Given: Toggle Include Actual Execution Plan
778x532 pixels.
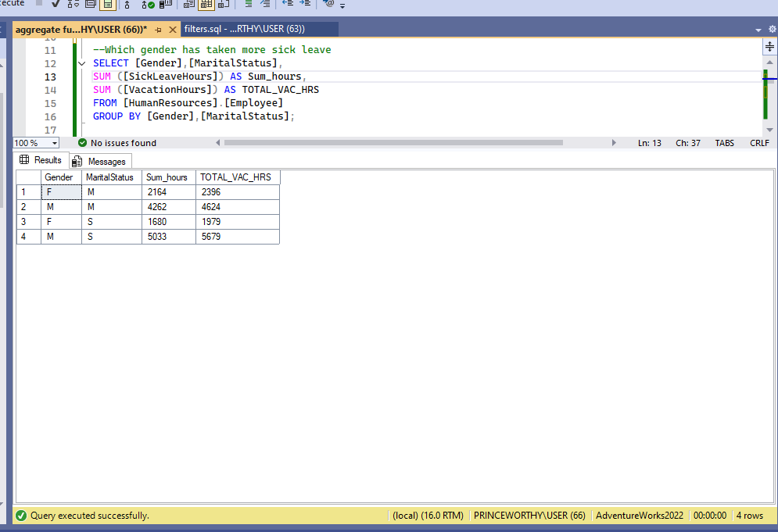Looking at the screenshot, I should point(127,5).
